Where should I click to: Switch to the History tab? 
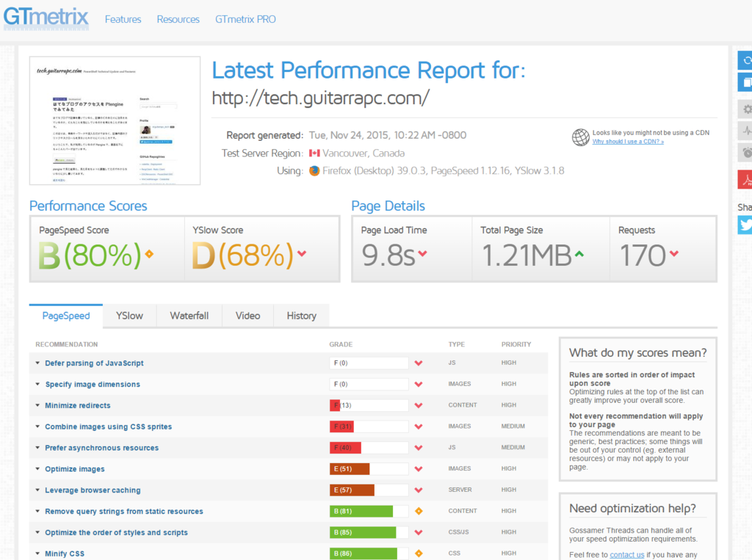(x=302, y=316)
